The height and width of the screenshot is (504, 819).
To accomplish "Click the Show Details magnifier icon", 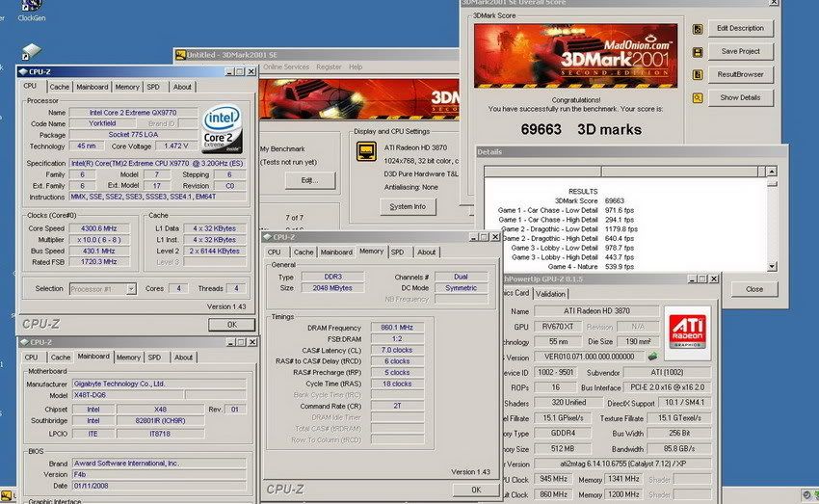I will [699, 97].
